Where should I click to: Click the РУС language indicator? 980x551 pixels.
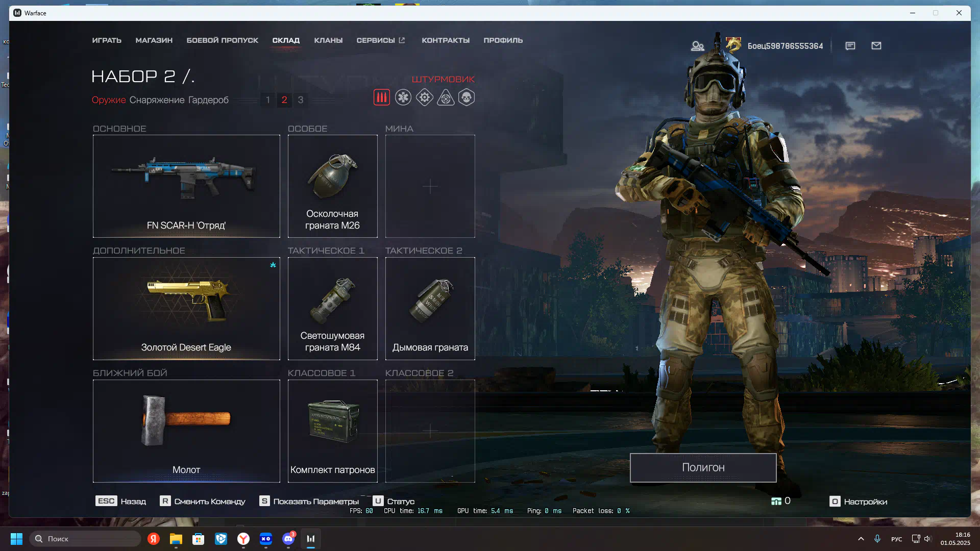tap(897, 539)
